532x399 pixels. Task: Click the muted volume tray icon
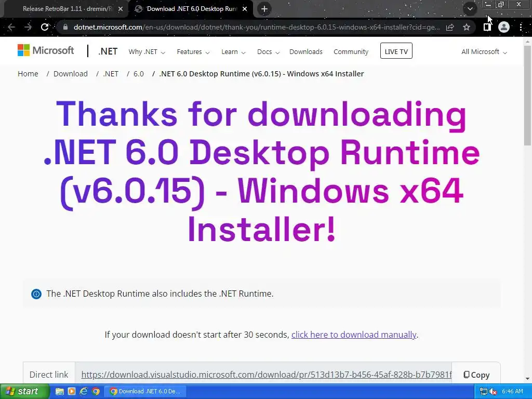493,392
